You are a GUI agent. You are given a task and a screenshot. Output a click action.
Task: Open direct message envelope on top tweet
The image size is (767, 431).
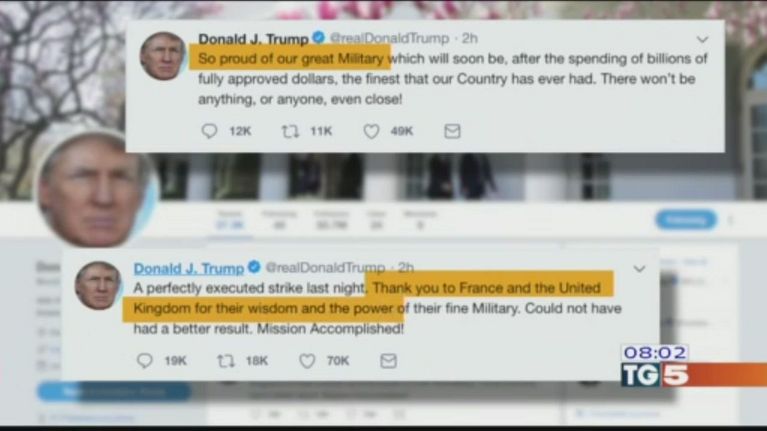click(x=452, y=131)
